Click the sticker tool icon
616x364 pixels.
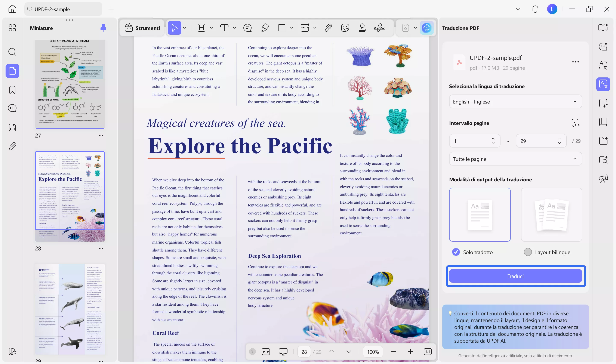(x=345, y=28)
